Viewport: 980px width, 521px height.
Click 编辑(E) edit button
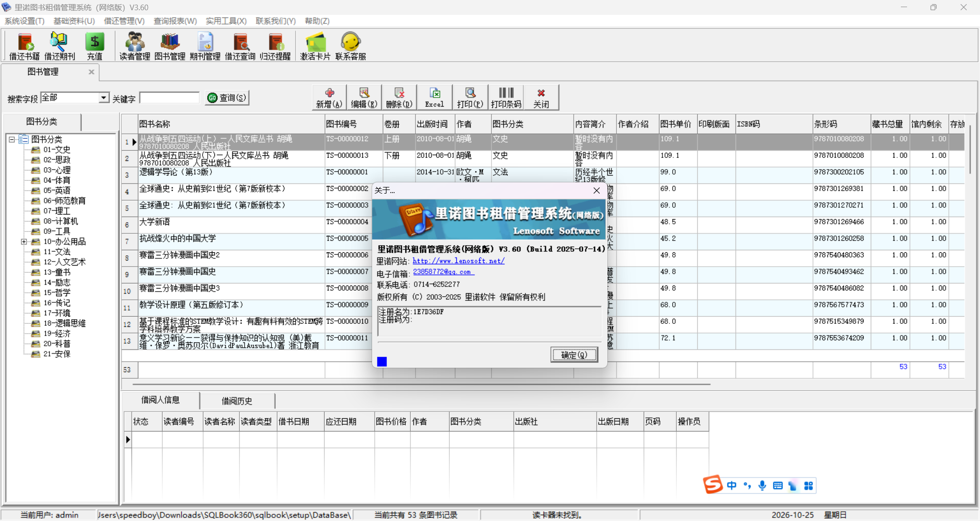[x=364, y=98]
